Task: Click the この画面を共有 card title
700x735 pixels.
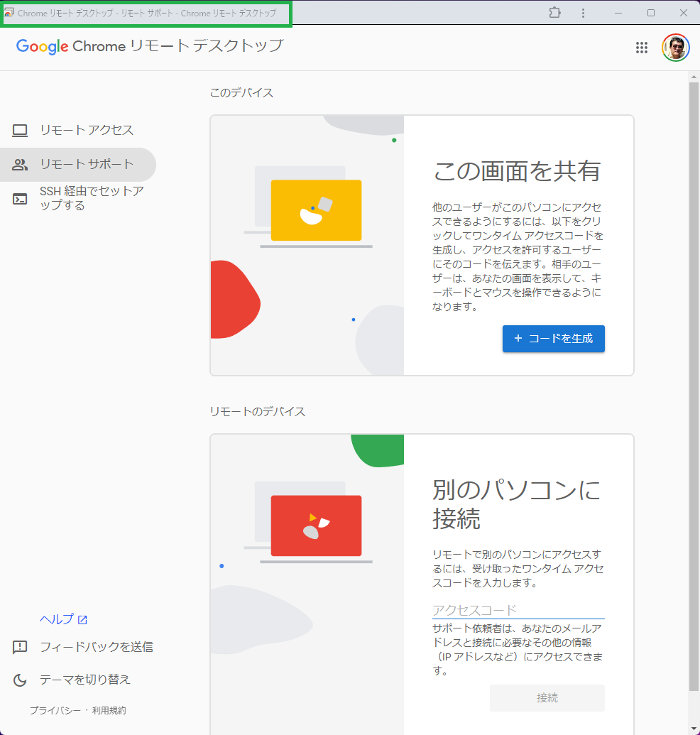Action: coord(516,171)
